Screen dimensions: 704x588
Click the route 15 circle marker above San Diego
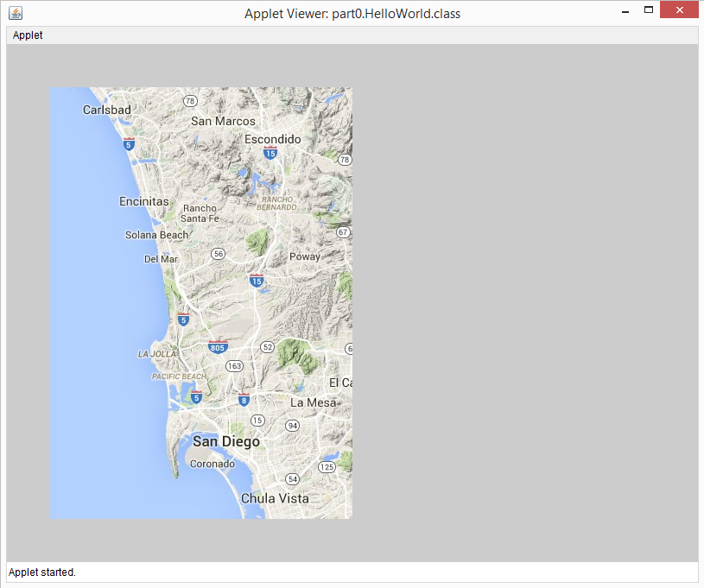257,420
